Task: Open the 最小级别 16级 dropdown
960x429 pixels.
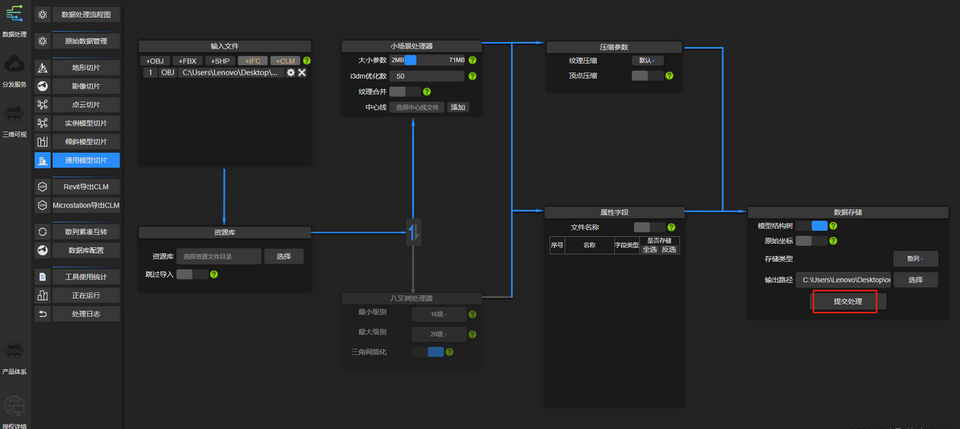Action: click(x=439, y=315)
